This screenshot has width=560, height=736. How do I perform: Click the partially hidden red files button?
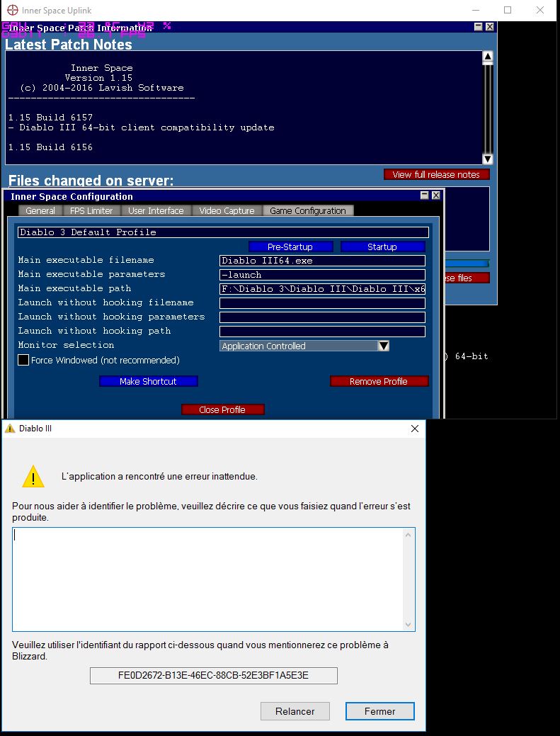pyautogui.click(x=467, y=278)
